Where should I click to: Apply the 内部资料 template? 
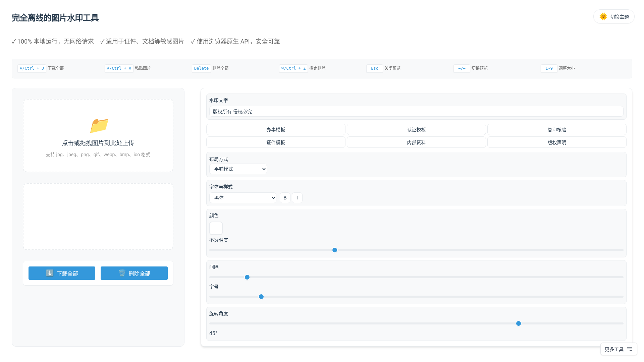(x=416, y=142)
